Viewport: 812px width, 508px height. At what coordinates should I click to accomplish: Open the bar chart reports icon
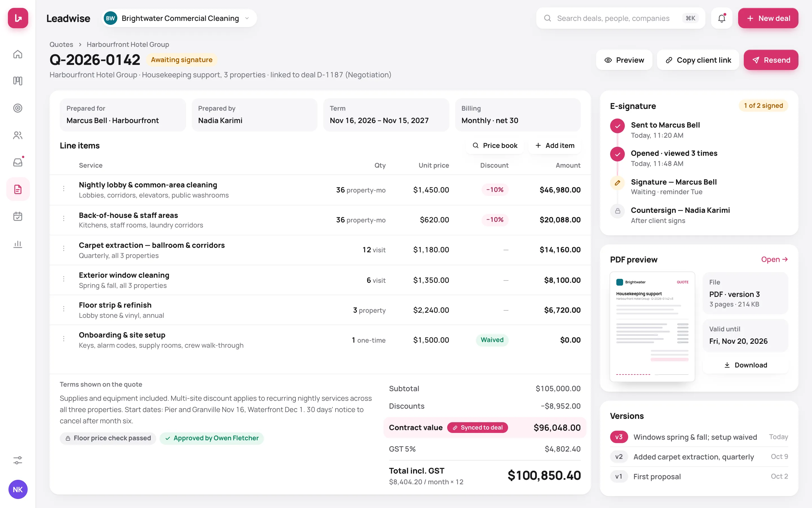[18, 244]
